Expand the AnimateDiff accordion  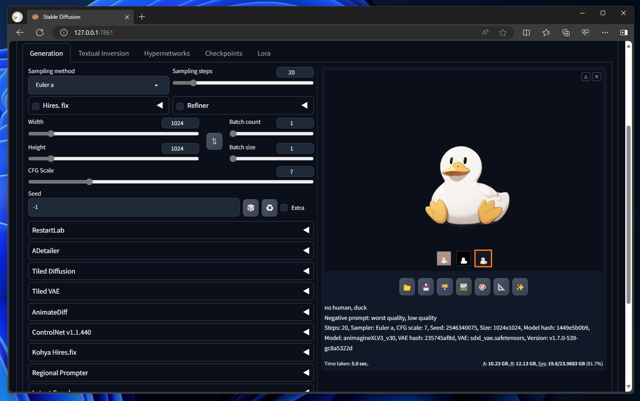tap(171, 312)
